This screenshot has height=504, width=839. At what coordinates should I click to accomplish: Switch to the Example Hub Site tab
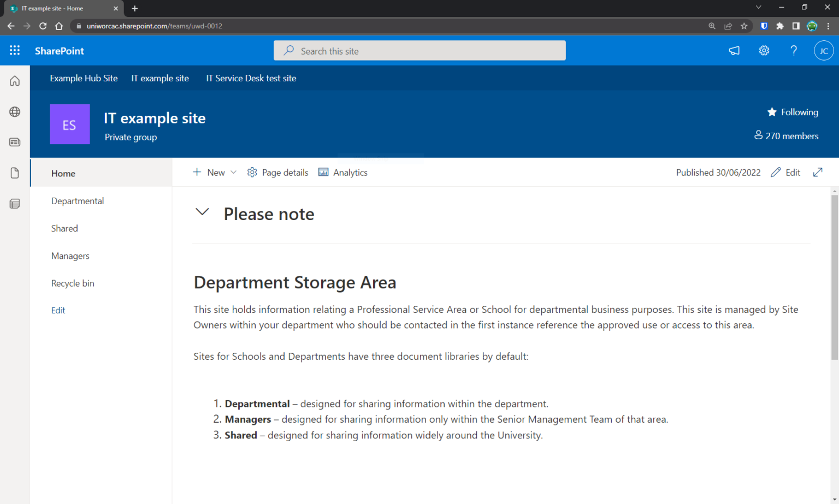(x=83, y=78)
